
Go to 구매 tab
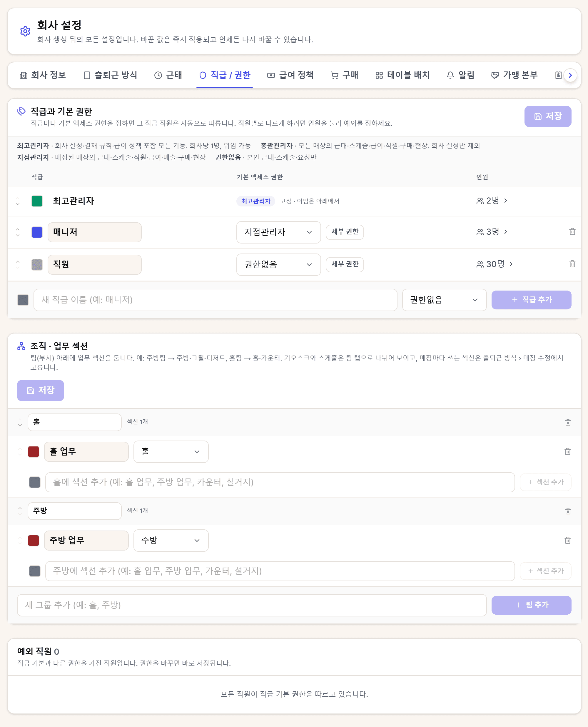pyautogui.click(x=345, y=75)
